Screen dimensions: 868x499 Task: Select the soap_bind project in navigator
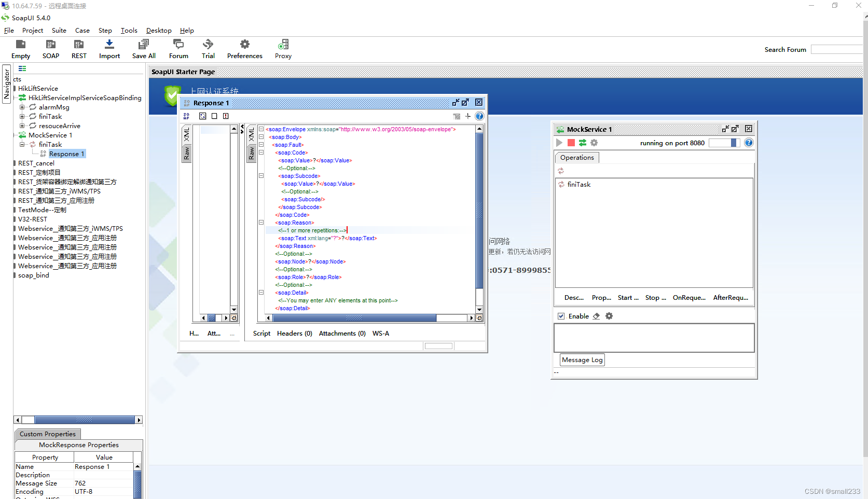(x=34, y=275)
